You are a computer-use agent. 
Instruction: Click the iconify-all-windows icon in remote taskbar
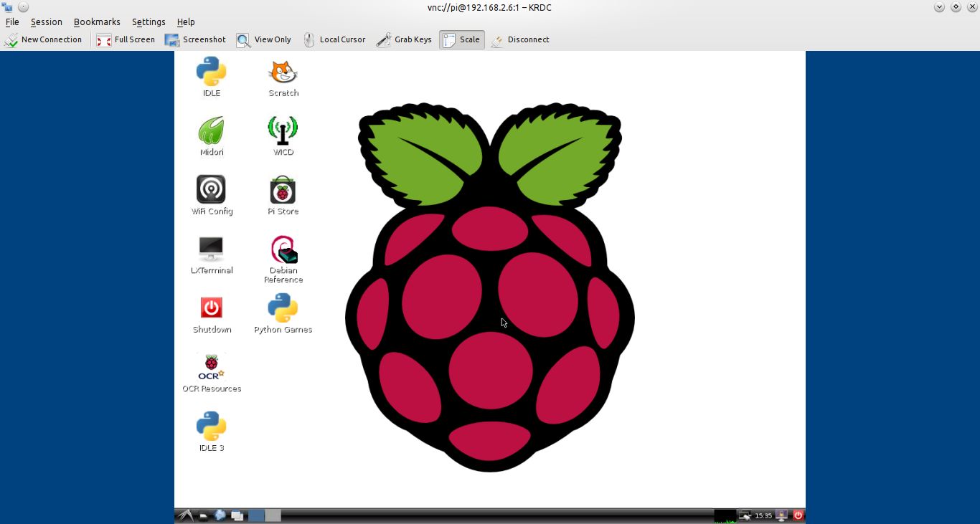click(x=237, y=515)
